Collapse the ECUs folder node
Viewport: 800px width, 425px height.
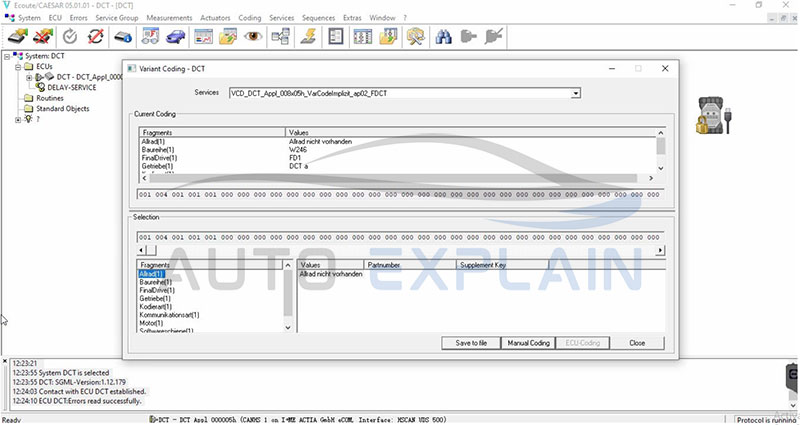[x=18, y=67]
